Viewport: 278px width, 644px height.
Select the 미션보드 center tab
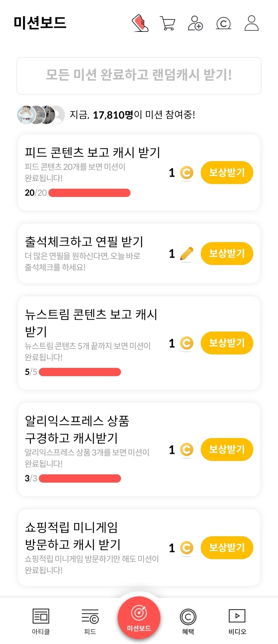pyautogui.click(x=139, y=618)
